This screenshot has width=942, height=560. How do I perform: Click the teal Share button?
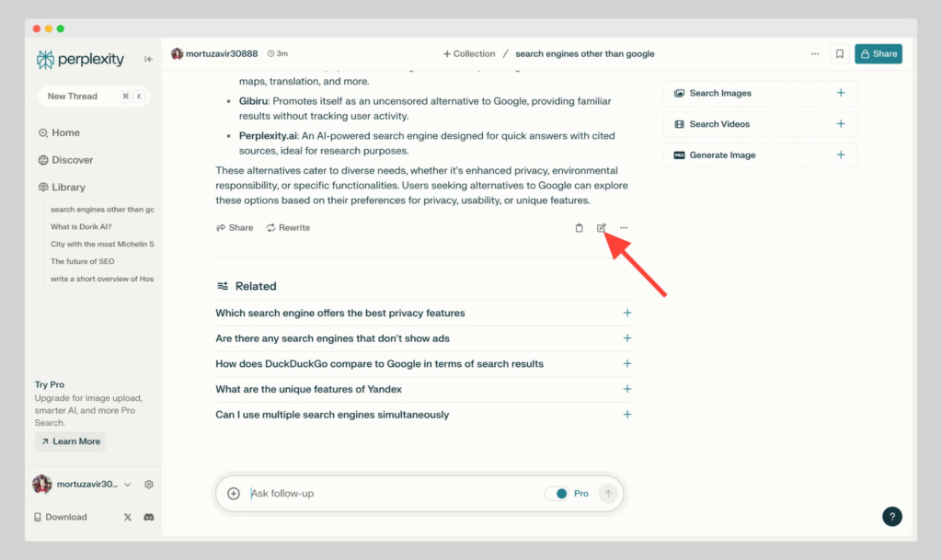point(878,54)
